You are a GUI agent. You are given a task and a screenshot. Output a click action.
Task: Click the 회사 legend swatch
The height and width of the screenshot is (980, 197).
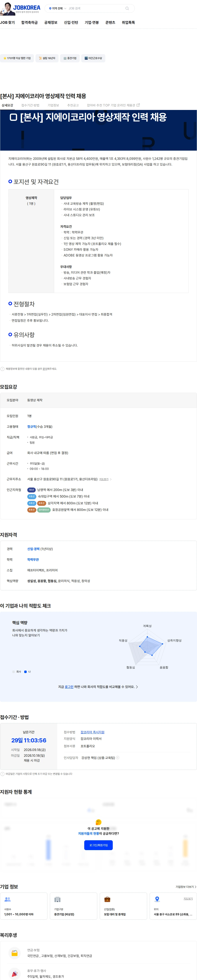click(x=13, y=671)
